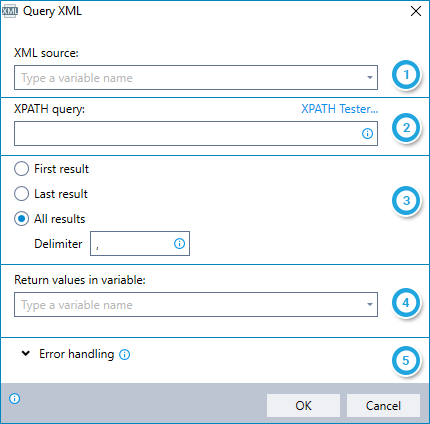430x424 pixels.
Task: Select the First result radio button
Action: (21, 169)
